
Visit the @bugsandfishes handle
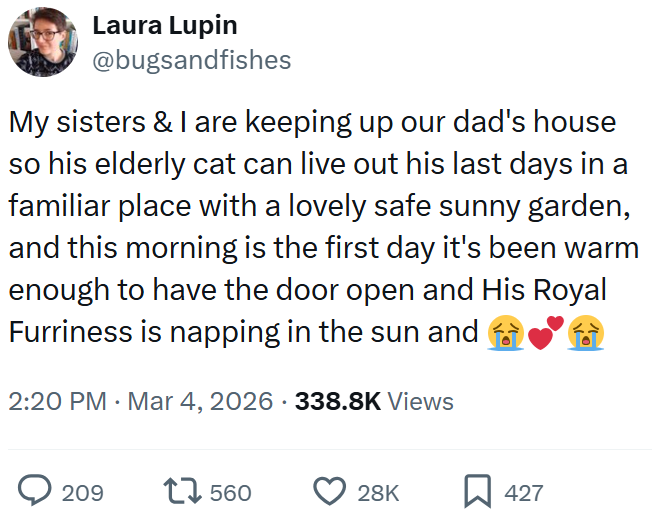pos(191,60)
